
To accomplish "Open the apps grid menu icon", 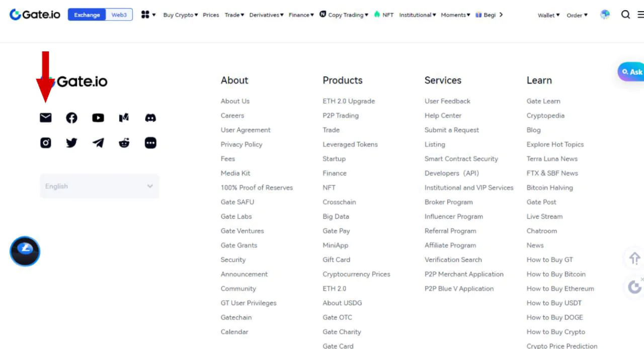I will pyautogui.click(x=145, y=15).
